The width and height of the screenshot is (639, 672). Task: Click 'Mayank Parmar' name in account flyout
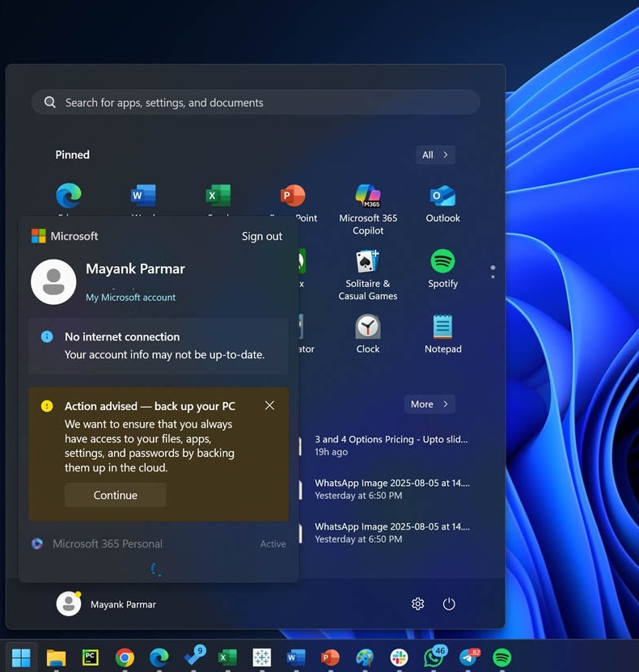[135, 268]
